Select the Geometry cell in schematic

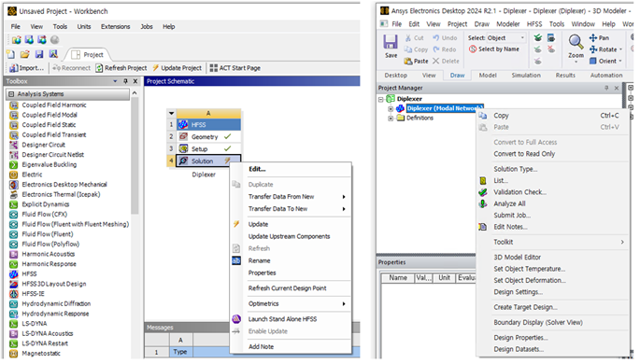coord(208,137)
